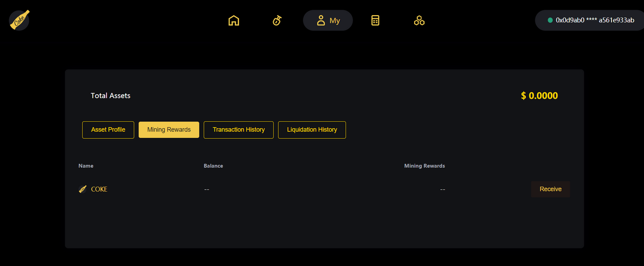Click the Total Assets label

pyautogui.click(x=111, y=96)
